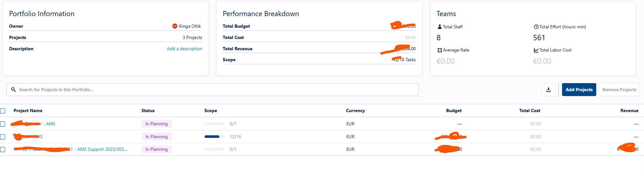Click the Total Labor Cost chart icon
The height and width of the screenshot is (173, 644).
tap(536, 50)
